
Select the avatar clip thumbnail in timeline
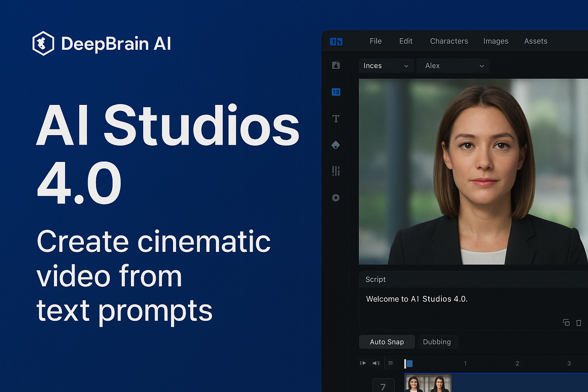[x=428, y=383]
